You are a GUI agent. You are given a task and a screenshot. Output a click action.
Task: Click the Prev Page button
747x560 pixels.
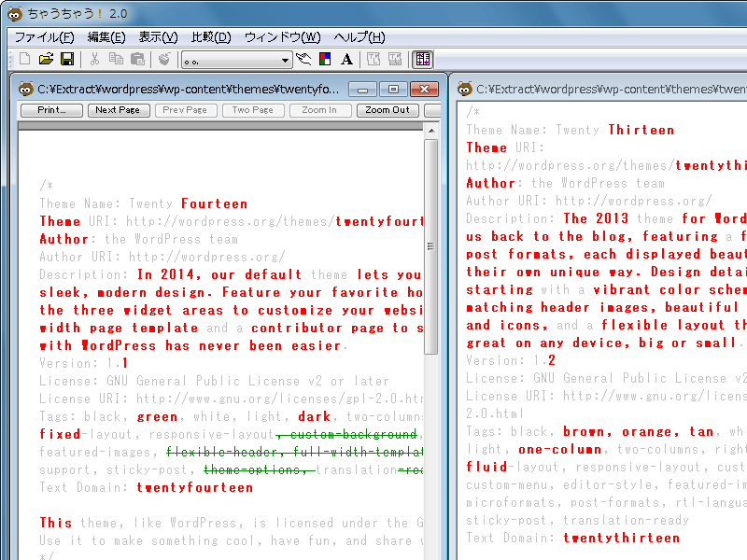coord(185,110)
